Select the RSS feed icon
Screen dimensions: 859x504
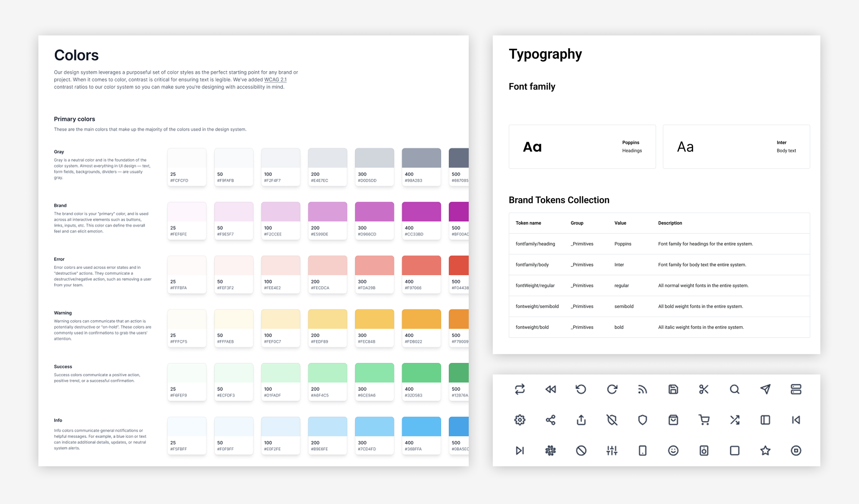pos(642,389)
